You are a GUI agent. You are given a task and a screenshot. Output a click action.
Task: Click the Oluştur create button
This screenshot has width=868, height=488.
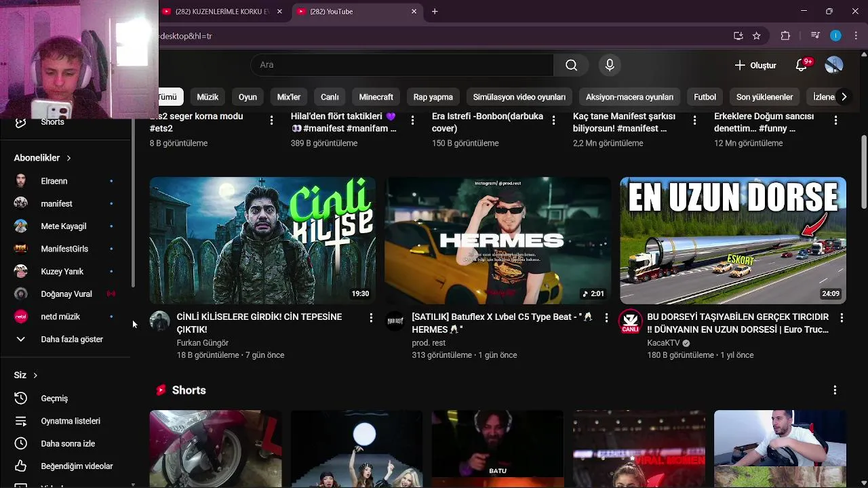coord(755,65)
